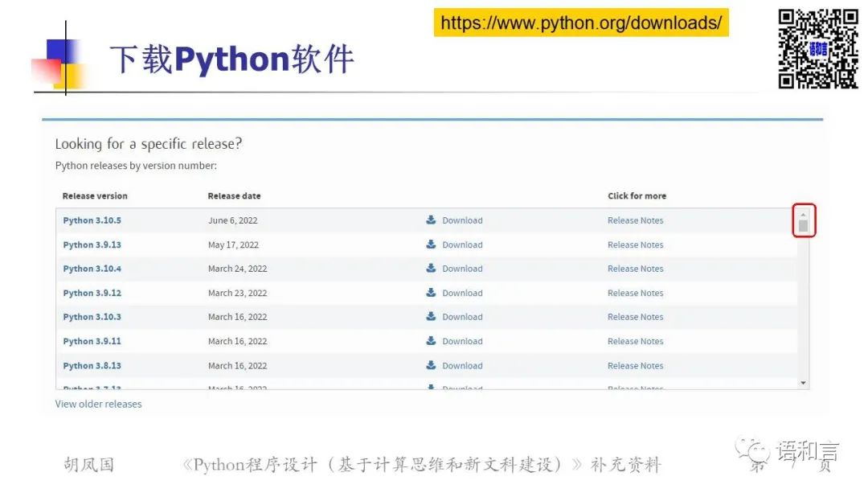This screenshot has height=489, width=868.
Task: Click download icon for Python 3.9.13
Action: pos(431,244)
